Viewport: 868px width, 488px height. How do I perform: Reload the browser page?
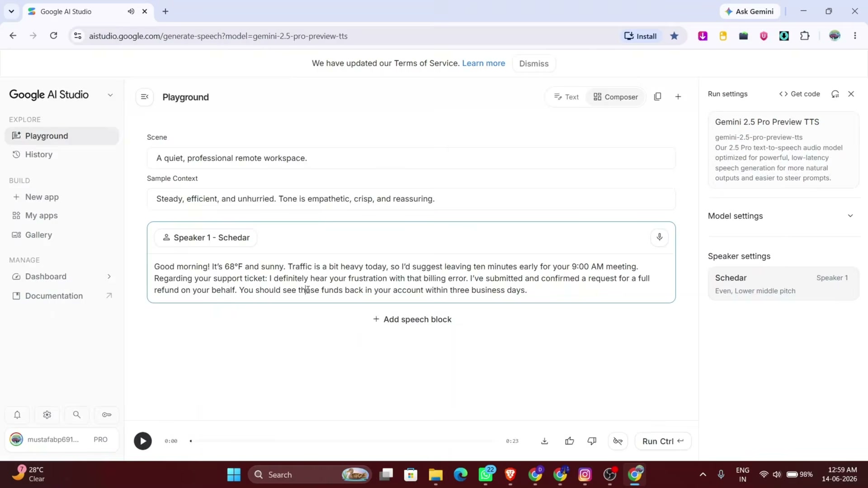pos(53,36)
